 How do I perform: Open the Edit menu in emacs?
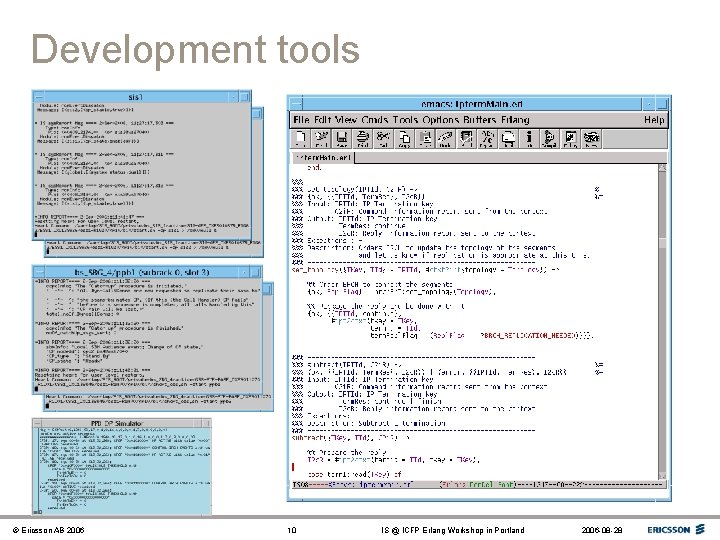(322, 120)
